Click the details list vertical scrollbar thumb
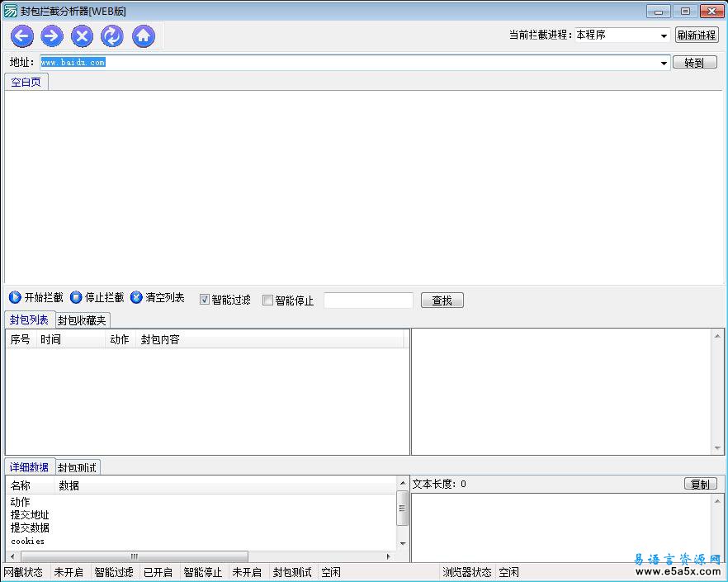 point(402,509)
